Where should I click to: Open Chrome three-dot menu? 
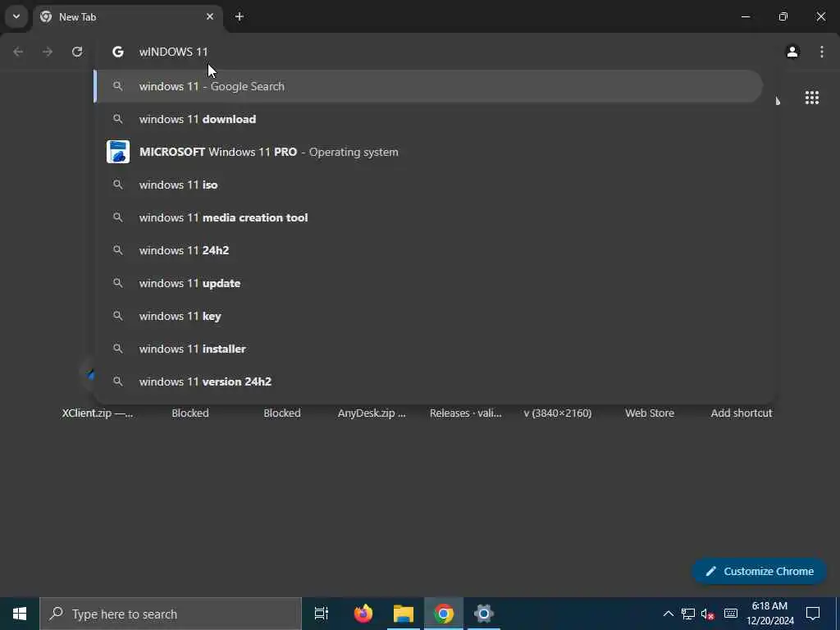pos(822,52)
